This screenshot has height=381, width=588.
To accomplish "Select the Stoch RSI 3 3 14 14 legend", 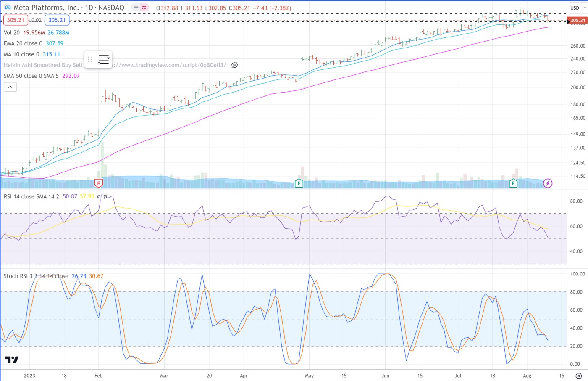I will click(x=36, y=276).
